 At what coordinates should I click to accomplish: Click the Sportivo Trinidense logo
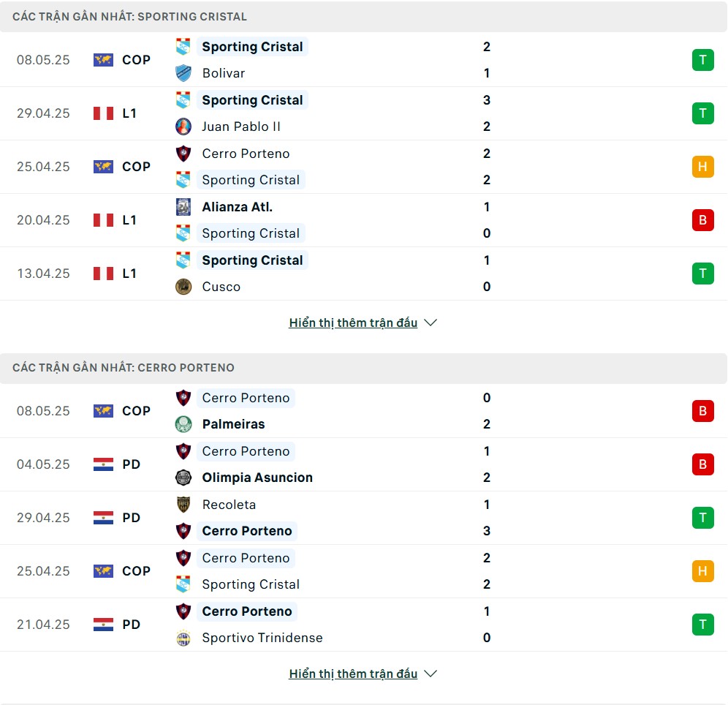coord(183,638)
